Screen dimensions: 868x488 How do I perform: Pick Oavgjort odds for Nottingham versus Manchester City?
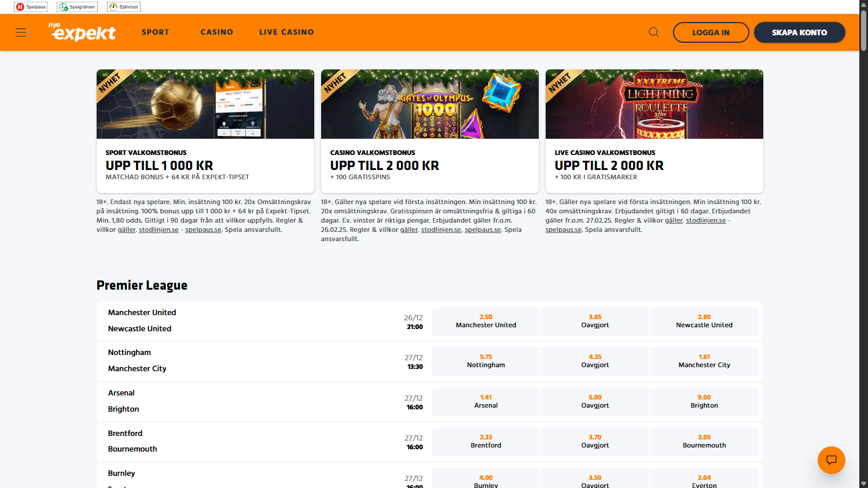595,361
